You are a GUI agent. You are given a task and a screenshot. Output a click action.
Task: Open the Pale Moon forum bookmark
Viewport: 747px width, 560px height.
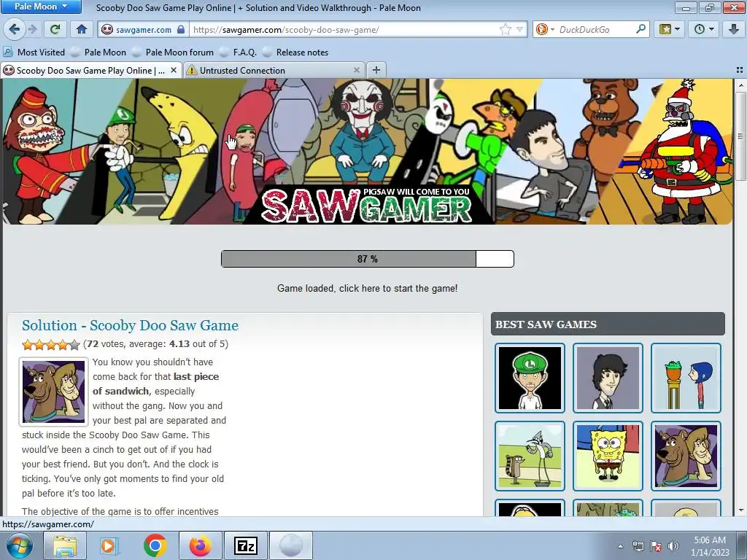[173, 52]
